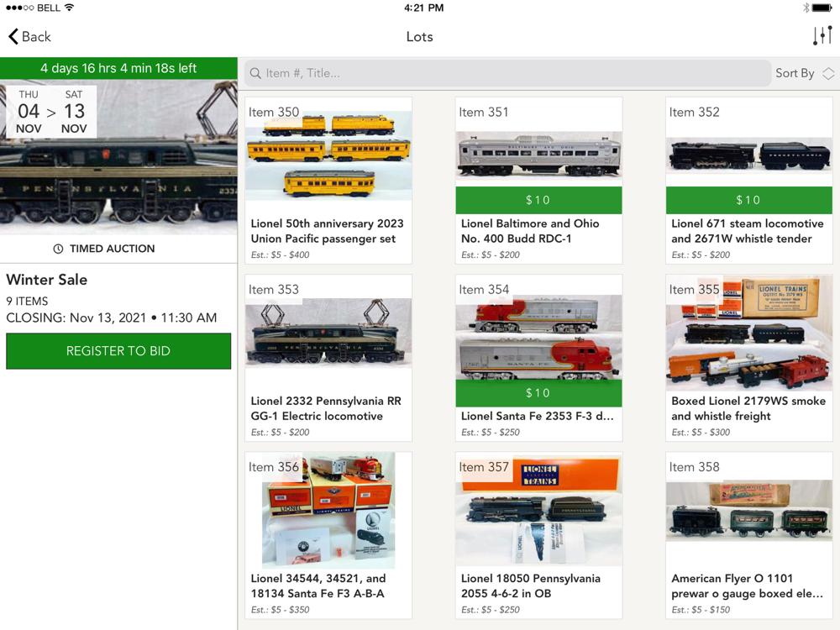Screen dimensions: 840x630
Task: Select title Boxed Lionel 2179WS smoke and whistle
Action: coord(748,408)
